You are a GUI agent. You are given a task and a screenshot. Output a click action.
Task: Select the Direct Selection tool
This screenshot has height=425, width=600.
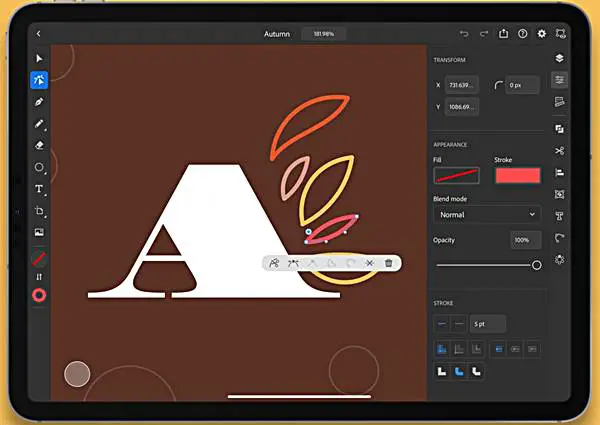click(39, 80)
